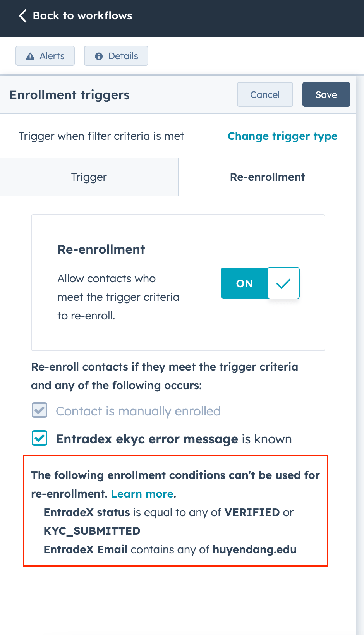
Task: Save the enrollment trigger changes
Action: click(x=326, y=94)
